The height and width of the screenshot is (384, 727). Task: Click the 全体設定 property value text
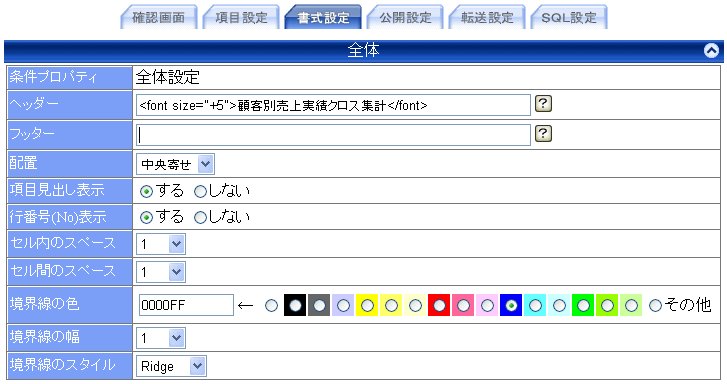tap(167, 77)
